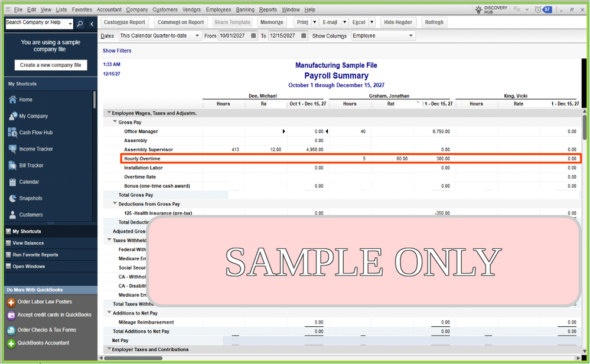Click the search magnifier icon
The width and height of the screenshot is (590, 364).
coord(80,24)
